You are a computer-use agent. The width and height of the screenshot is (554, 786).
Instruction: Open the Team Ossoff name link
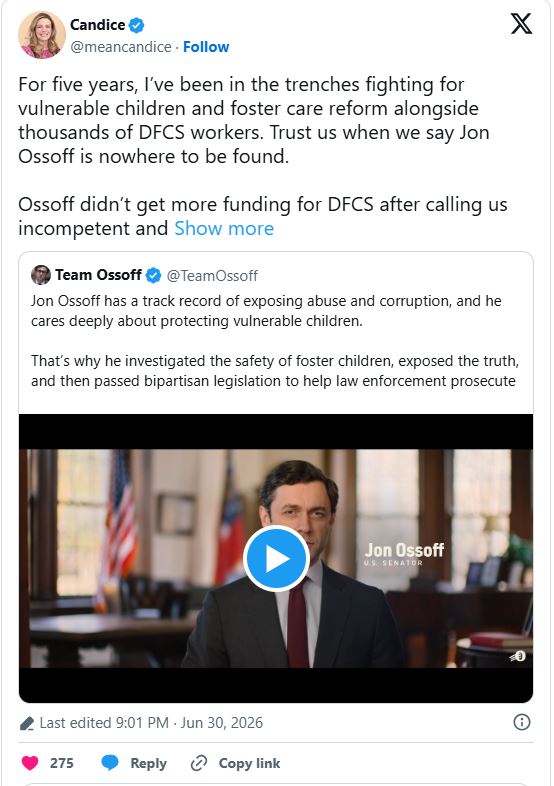pos(98,275)
